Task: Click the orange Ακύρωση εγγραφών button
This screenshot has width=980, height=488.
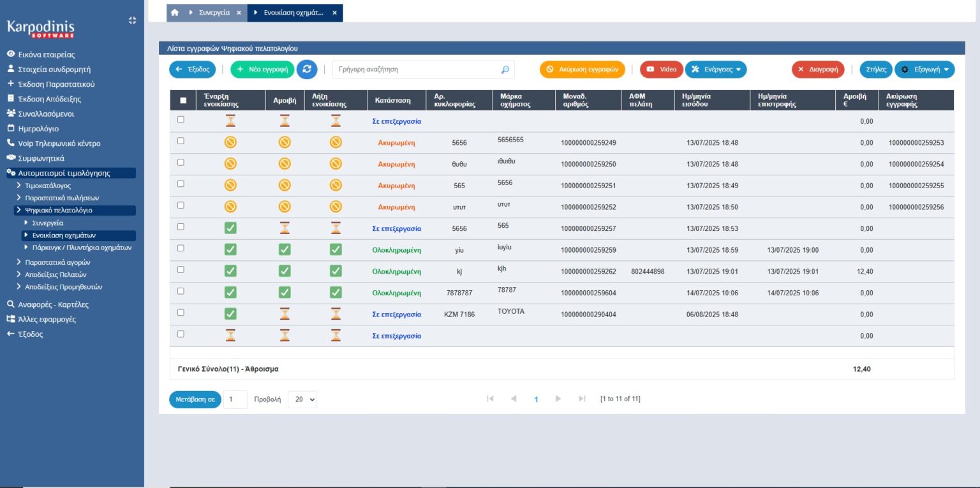Action: pos(582,70)
